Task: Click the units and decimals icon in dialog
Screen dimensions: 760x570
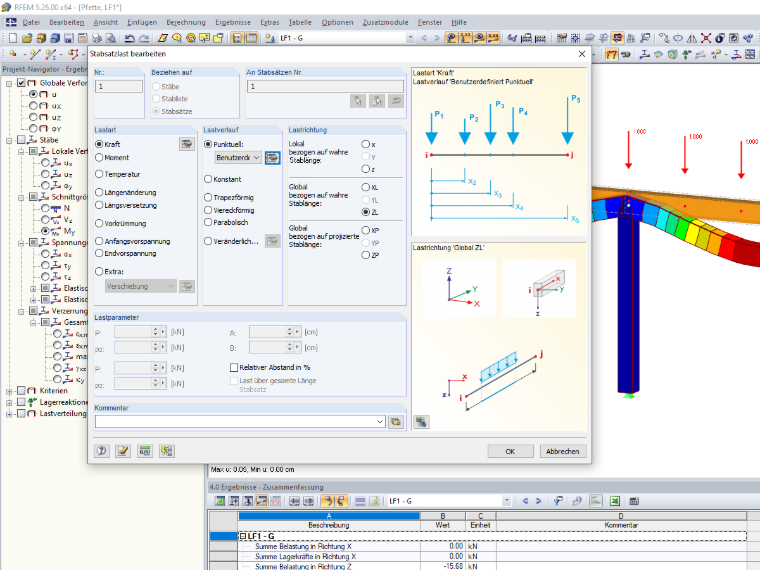Action: 144,451
